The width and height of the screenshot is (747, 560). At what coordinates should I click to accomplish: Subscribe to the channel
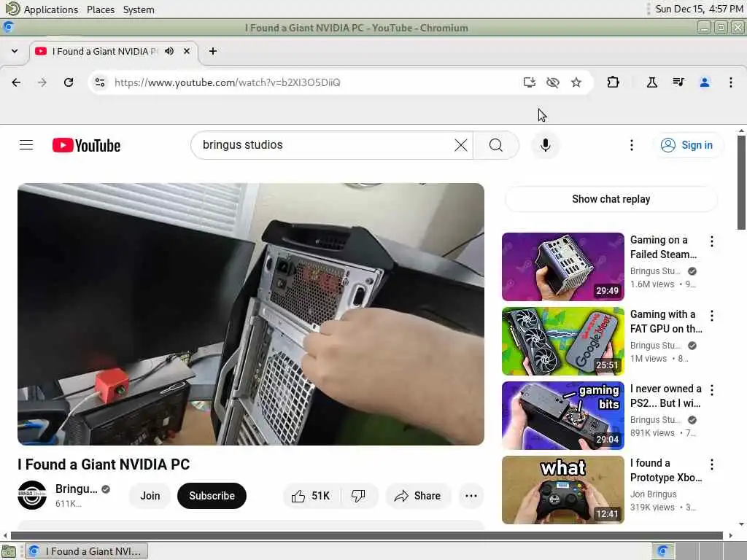point(212,496)
